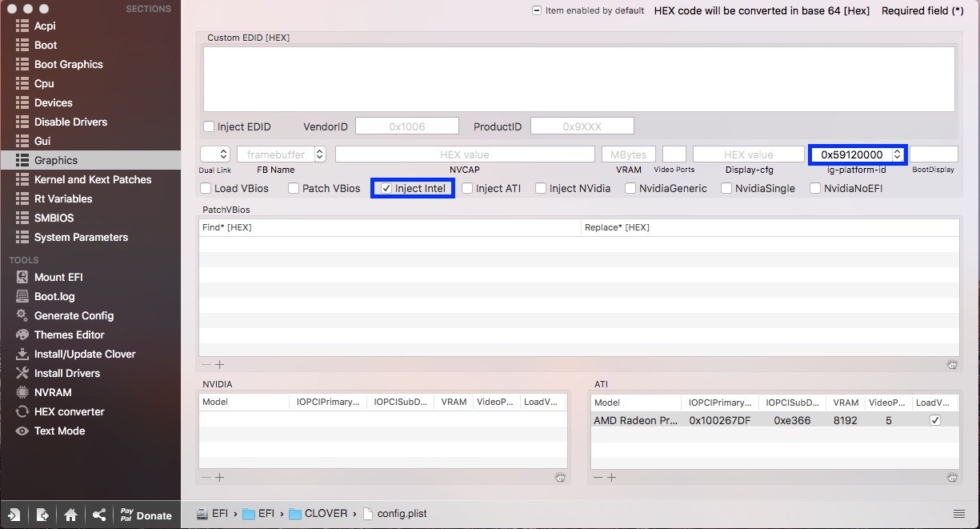This screenshot has height=529, width=980.
Task: Open PatchVBios table options menu
Action: click(x=952, y=365)
